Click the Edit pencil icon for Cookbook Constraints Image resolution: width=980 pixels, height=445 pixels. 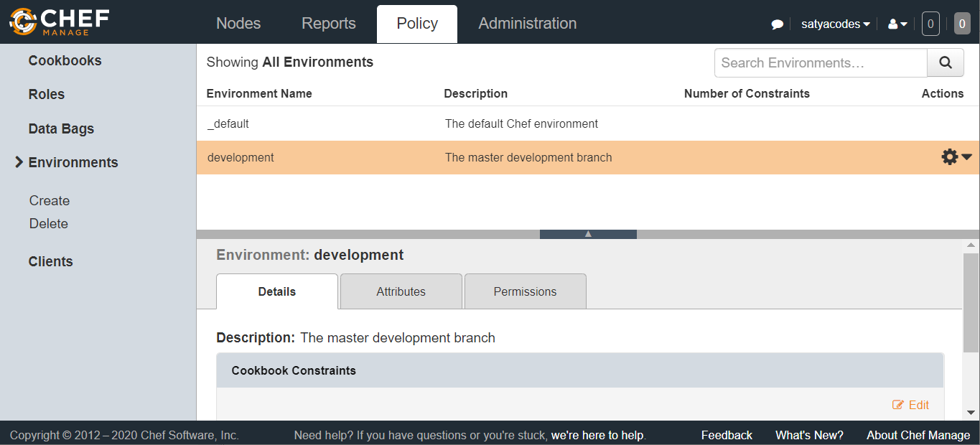click(898, 405)
